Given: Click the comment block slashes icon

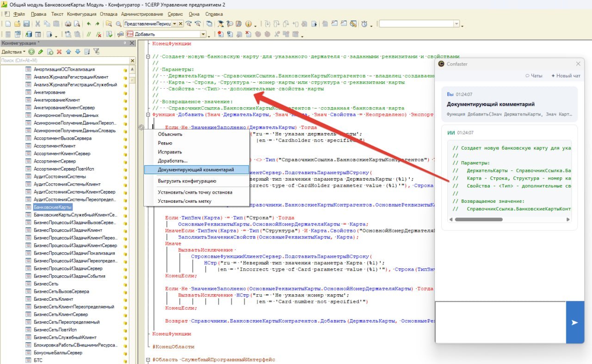Looking at the screenshot, I should coord(88,34).
